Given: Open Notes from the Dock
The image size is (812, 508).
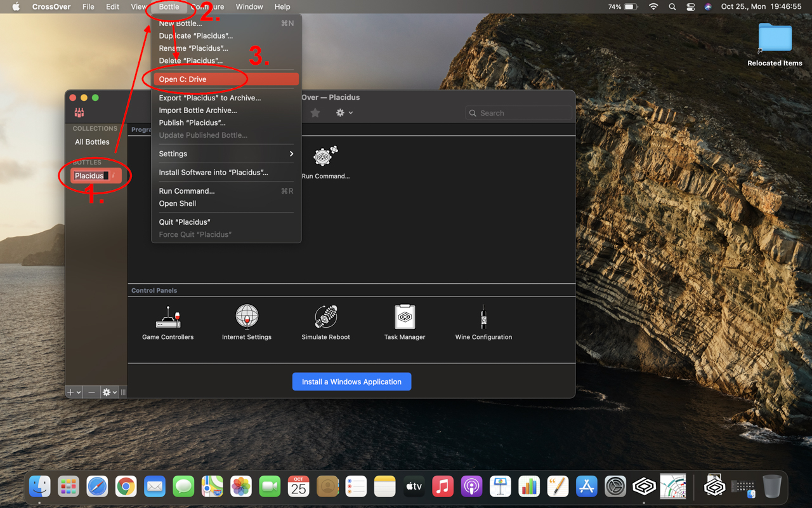Looking at the screenshot, I should (385, 487).
